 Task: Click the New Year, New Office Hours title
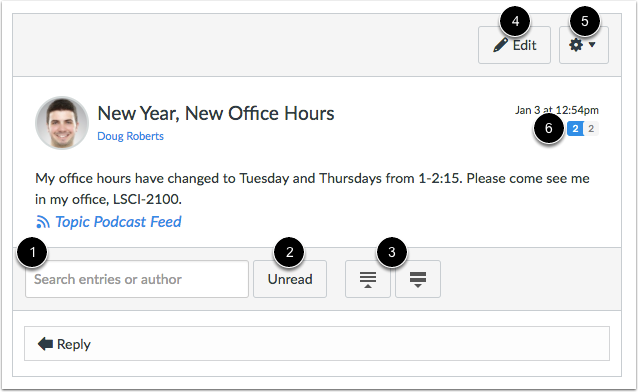click(216, 113)
